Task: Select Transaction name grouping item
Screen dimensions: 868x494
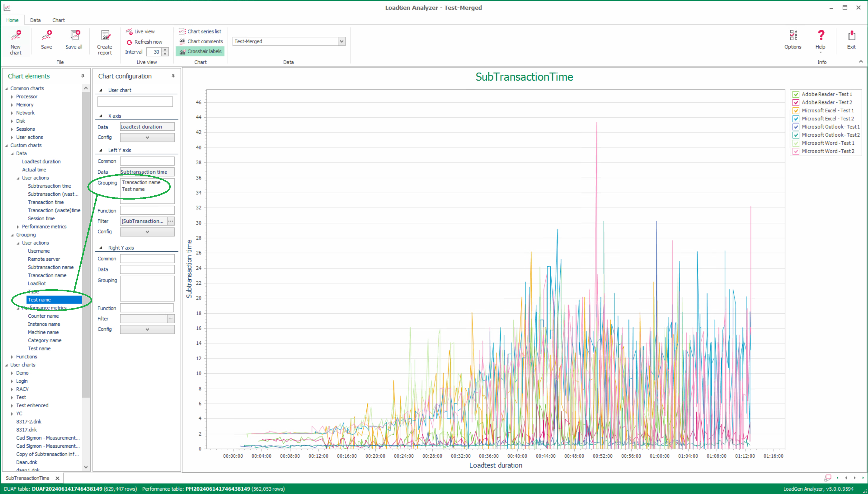Action: click(x=47, y=275)
